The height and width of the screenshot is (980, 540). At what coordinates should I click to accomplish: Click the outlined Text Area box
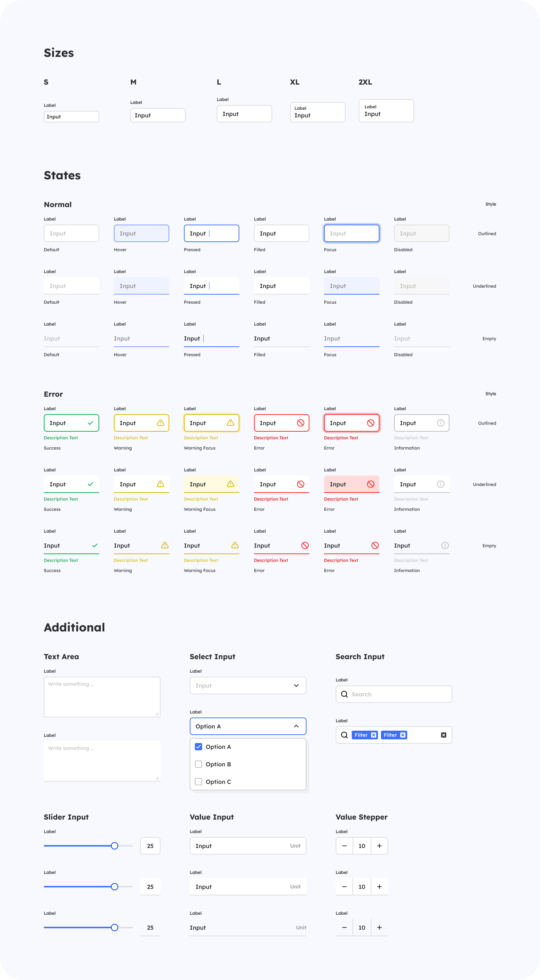click(x=102, y=697)
